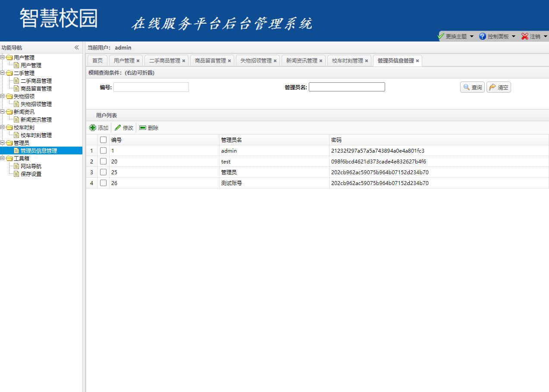Image resolution: width=549 pixels, height=392 pixels.
Task: Click the 删除 delete icon
Action: coord(142,127)
